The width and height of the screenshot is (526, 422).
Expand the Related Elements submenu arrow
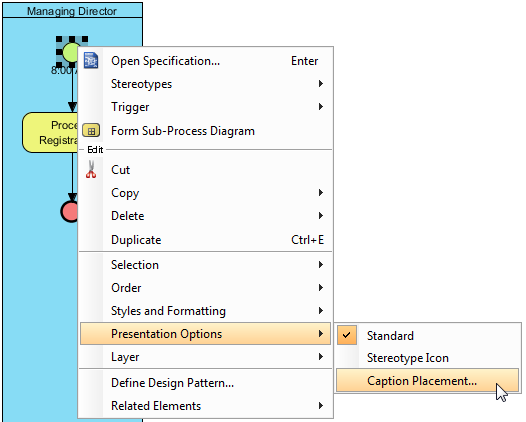321,406
